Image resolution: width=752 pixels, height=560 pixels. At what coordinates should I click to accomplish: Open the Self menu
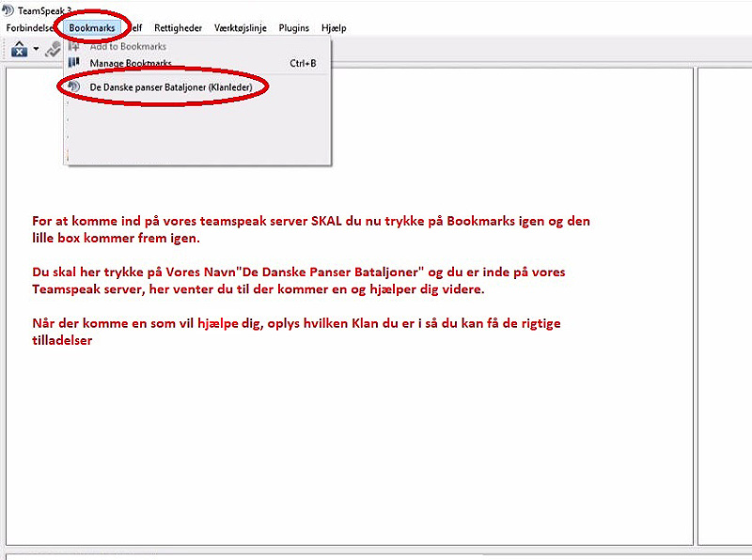pos(135,28)
